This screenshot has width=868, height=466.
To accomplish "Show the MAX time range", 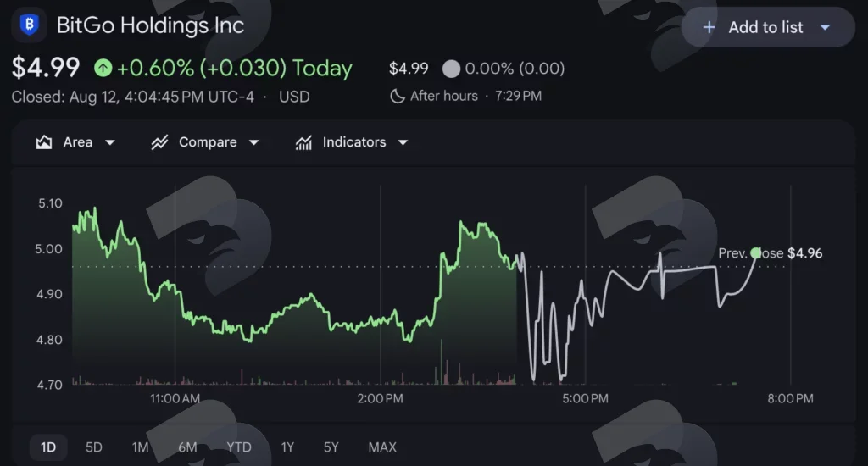I will click(x=382, y=447).
